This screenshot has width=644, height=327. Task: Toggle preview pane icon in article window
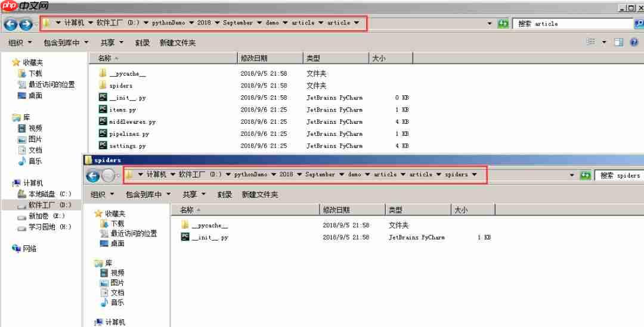618,42
